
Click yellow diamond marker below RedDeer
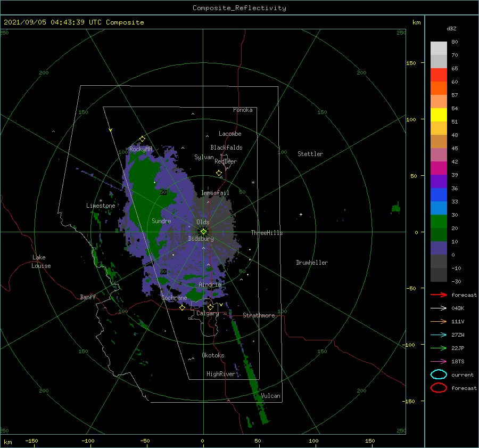(x=219, y=173)
